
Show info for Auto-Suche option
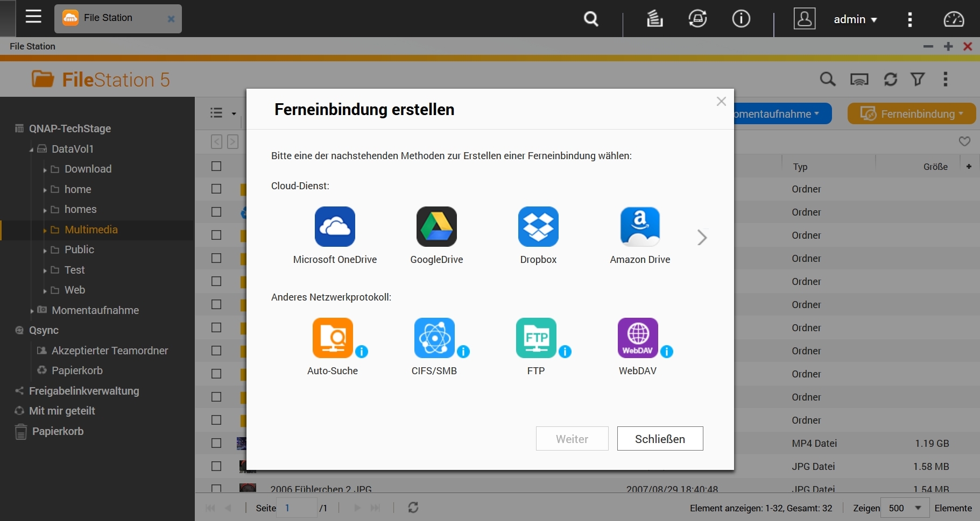tap(362, 352)
